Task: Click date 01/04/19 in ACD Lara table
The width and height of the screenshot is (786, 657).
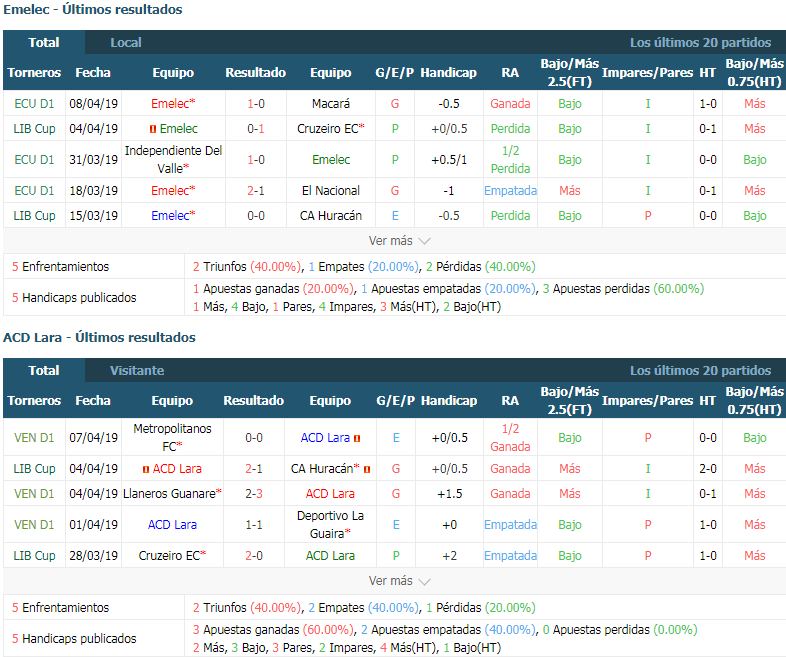Action: pos(94,525)
